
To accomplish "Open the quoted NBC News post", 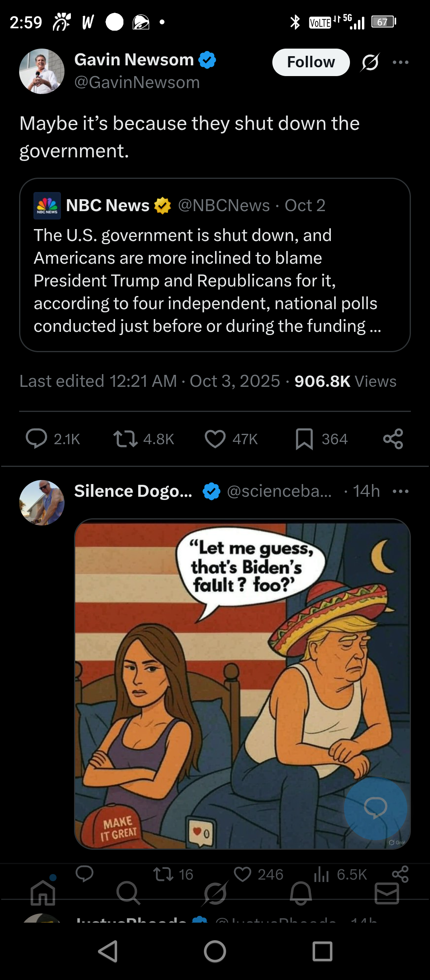I will pos(215,265).
